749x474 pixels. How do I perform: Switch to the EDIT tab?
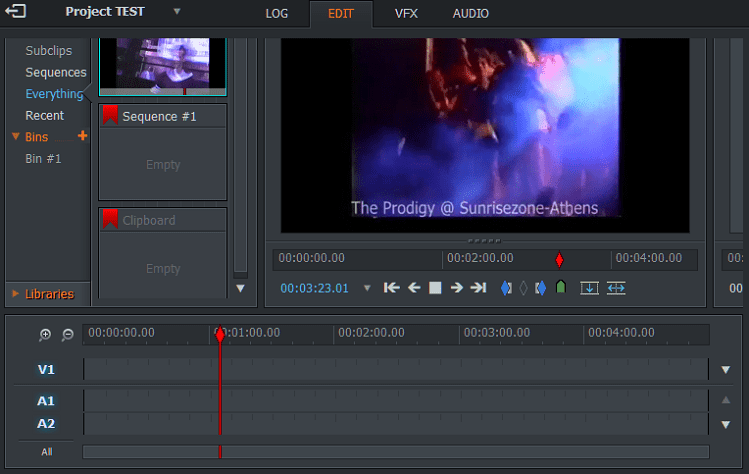pos(341,13)
